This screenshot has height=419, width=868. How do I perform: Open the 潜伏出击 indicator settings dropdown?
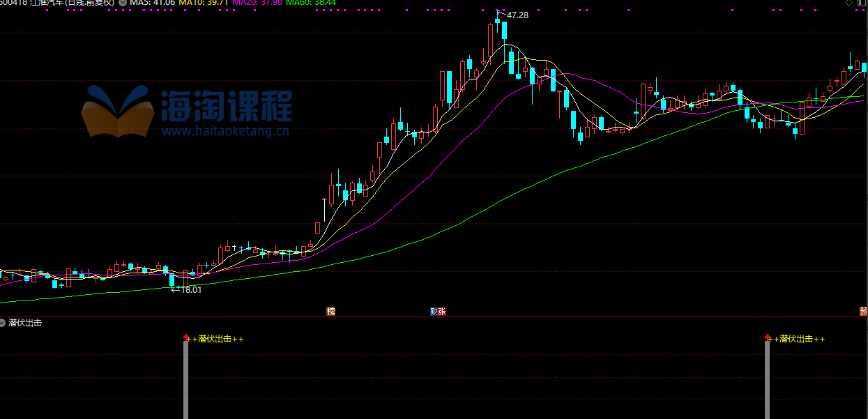pyautogui.click(x=3, y=323)
